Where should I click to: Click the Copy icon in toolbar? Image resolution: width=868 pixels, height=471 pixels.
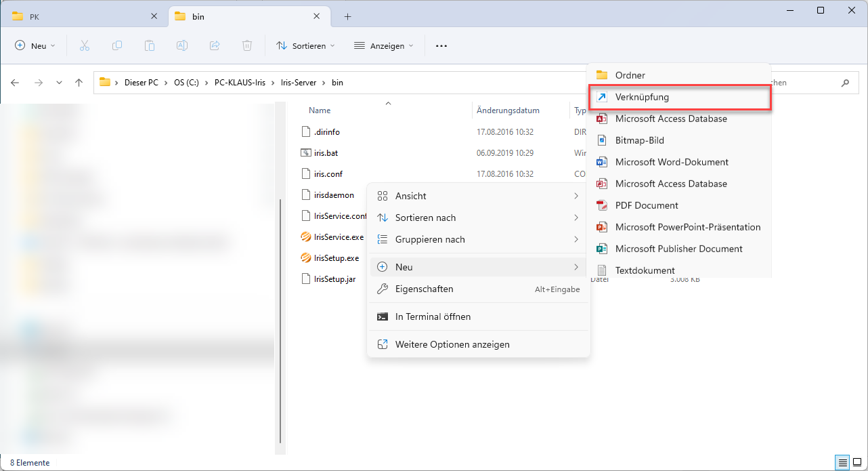(117, 45)
